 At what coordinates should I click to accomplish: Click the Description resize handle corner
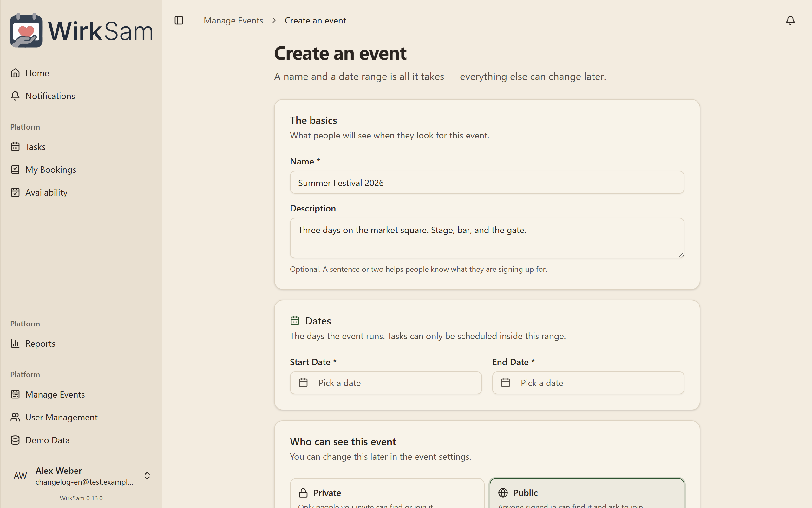(x=680, y=255)
